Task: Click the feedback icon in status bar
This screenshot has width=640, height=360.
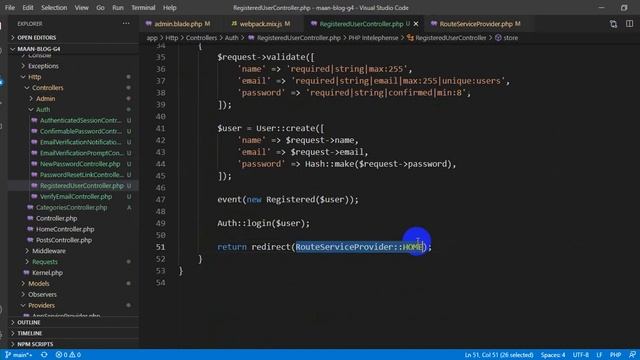Action: (632, 355)
